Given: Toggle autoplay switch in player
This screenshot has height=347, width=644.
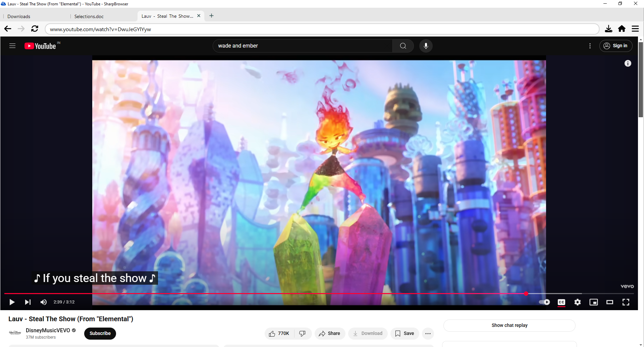Looking at the screenshot, I should [x=544, y=302].
